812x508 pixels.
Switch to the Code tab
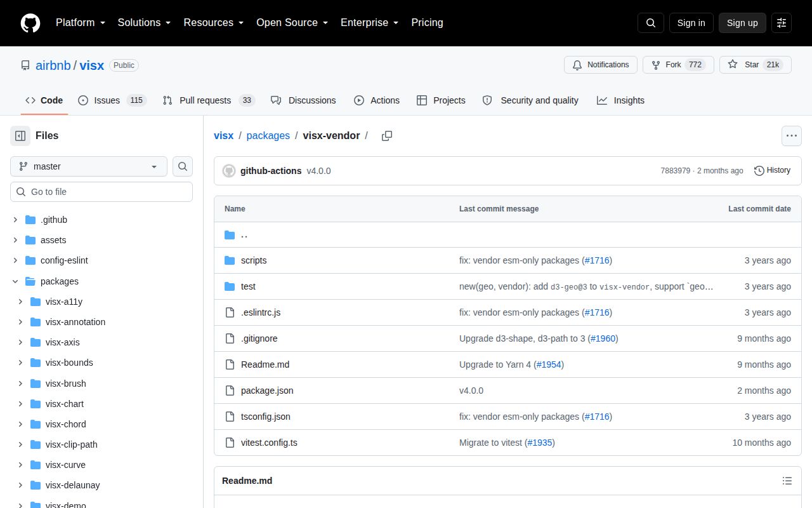click(44, 100)
